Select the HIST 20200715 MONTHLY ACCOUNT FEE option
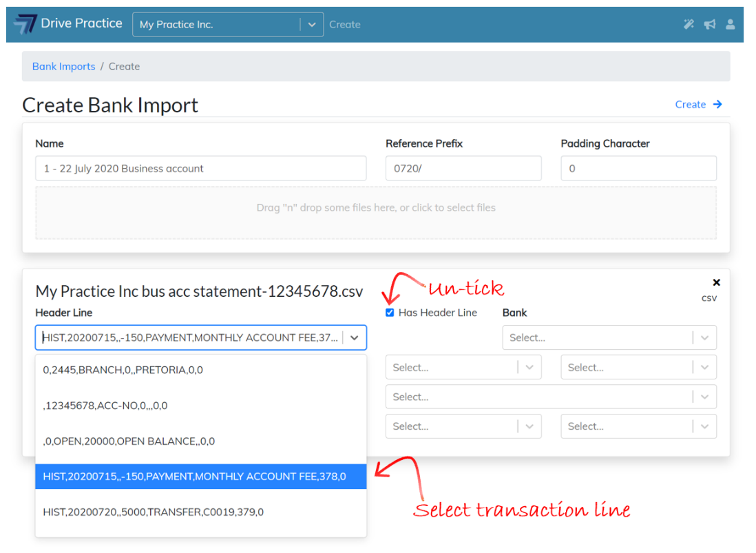756x553 pixels. [x=200, y=477]
